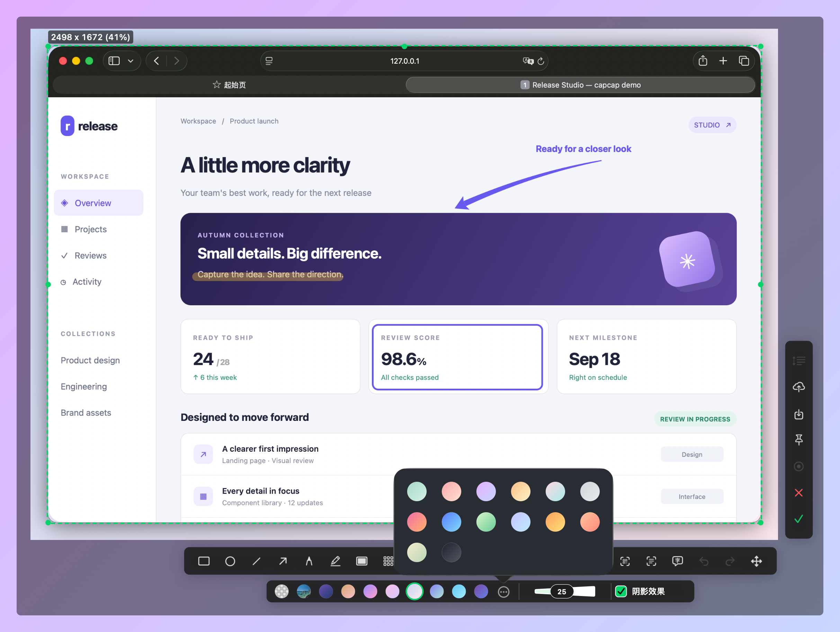Click the 127.0.0.1 address bar
The width and height of the screenshot is (840, 632).
point(404,61)
